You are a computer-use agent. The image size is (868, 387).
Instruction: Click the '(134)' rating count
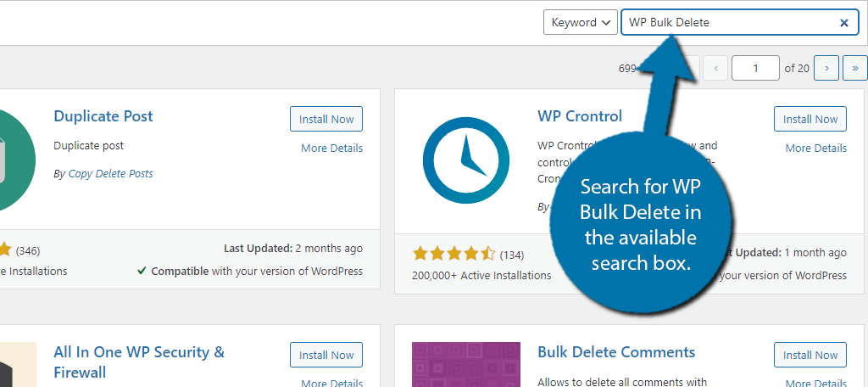(x=511, y=255)
